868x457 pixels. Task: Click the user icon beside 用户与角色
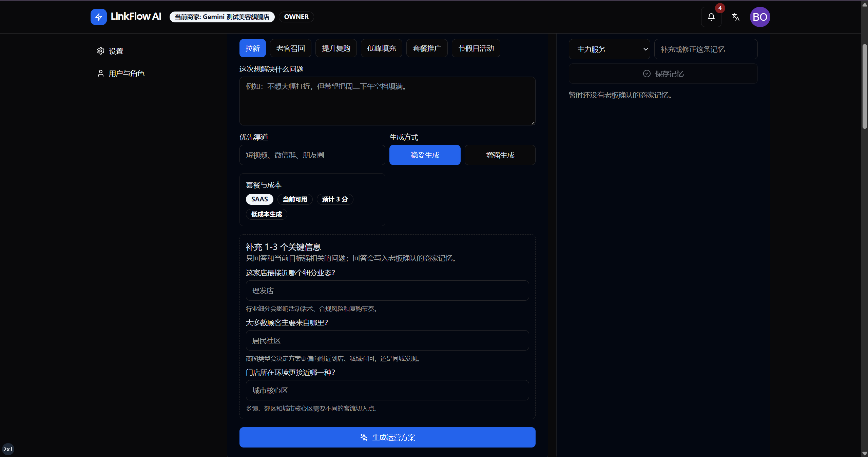pos(101,73)
